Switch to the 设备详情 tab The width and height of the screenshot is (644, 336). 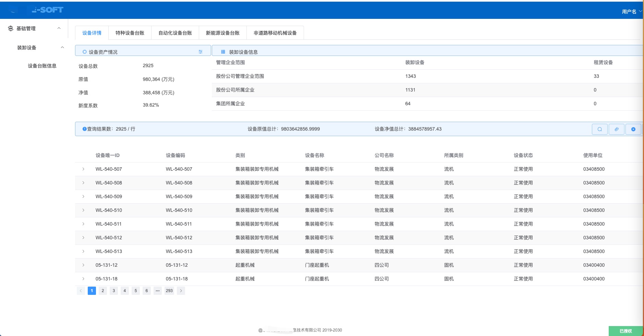coord(92,33)
